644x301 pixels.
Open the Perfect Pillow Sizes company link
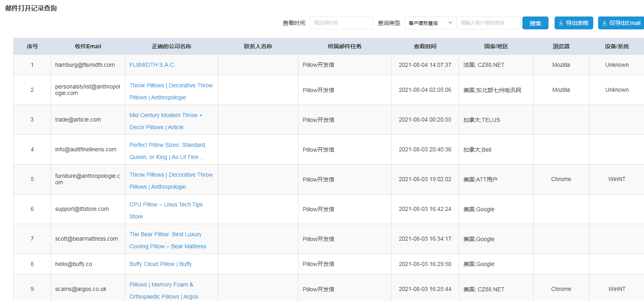pos(168,151)
